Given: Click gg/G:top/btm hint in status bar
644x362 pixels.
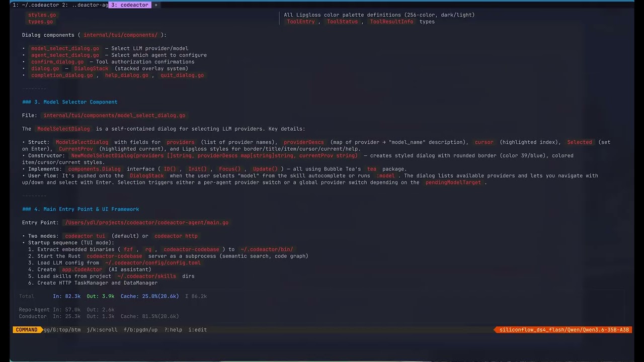Looking at the screenshot, I should (62, 330).
